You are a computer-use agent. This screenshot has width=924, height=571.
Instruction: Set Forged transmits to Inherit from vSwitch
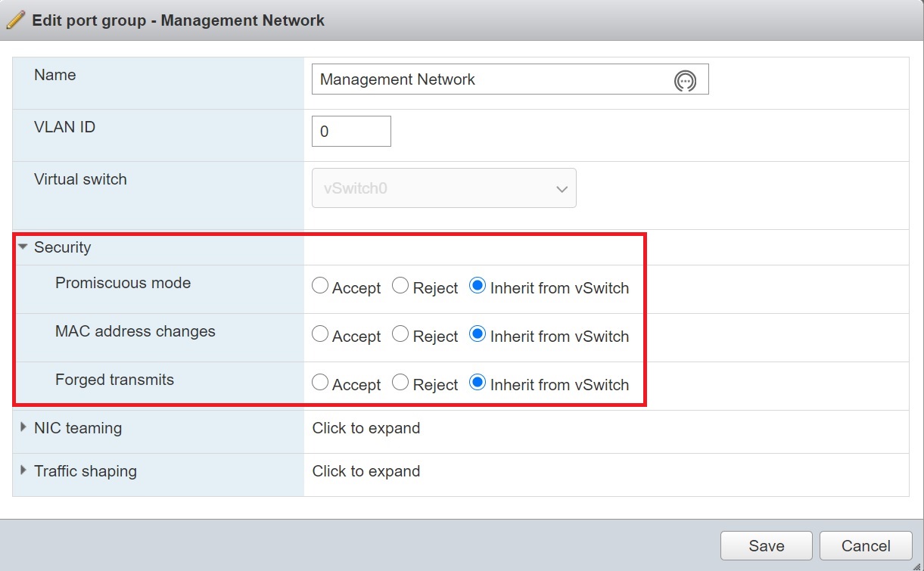(478, 383)
